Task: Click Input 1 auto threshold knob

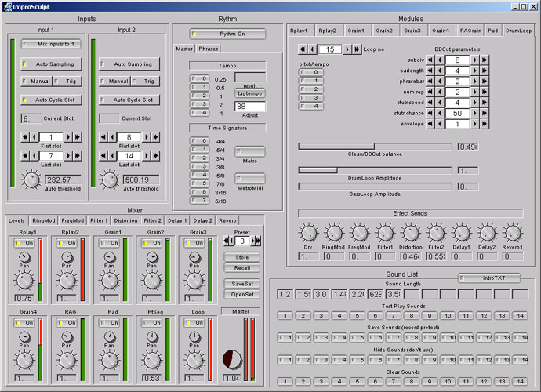Action: 31,180
